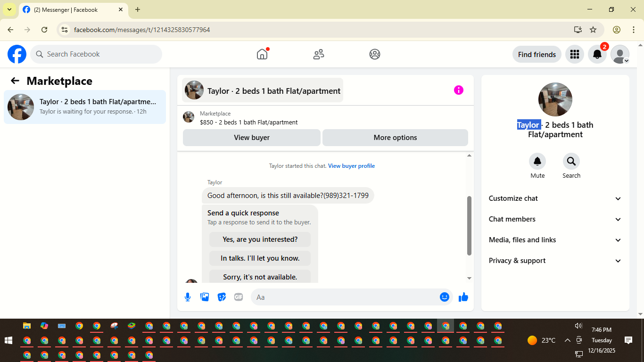The image size is (644, 362).
Task: Open the Friends icon in top navigation
Action: tap(319, 54)
